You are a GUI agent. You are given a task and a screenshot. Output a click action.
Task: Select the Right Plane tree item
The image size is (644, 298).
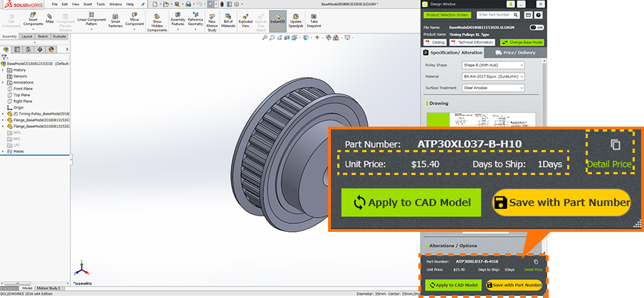click(20, 101)
